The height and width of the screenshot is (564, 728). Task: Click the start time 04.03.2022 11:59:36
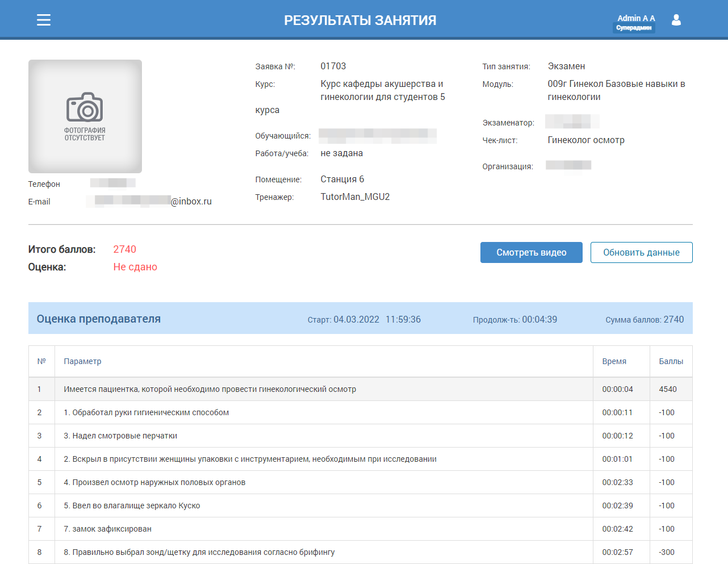tap(377, 319)
